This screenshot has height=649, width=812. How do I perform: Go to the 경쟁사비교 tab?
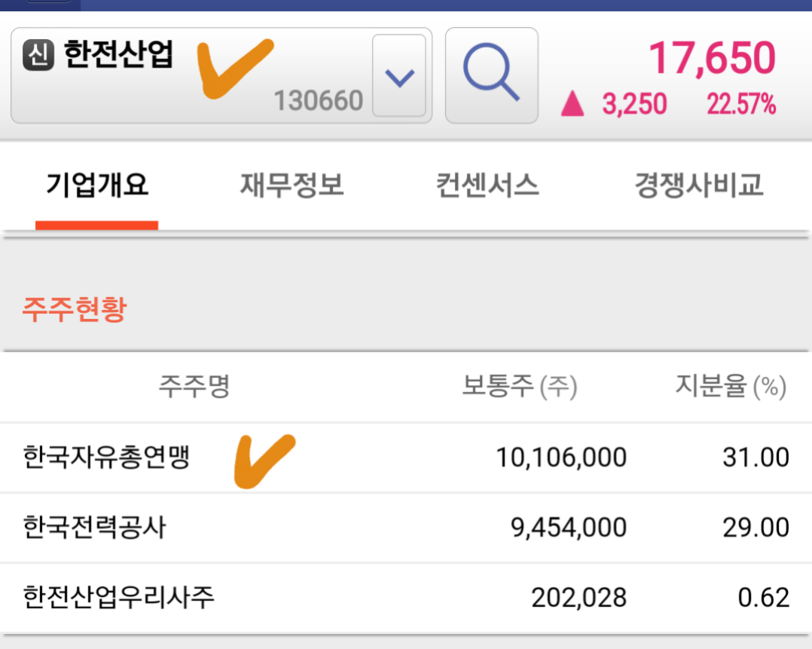click(699, 185)
